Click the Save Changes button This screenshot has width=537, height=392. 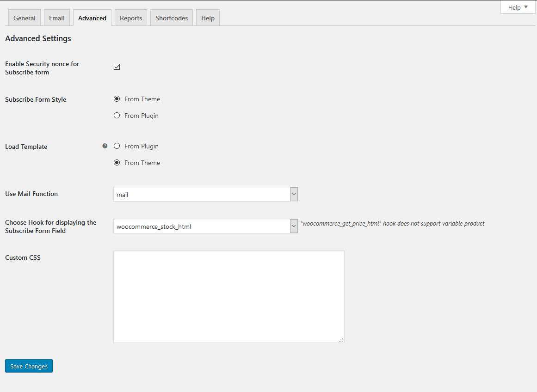[x=29, y=366]
